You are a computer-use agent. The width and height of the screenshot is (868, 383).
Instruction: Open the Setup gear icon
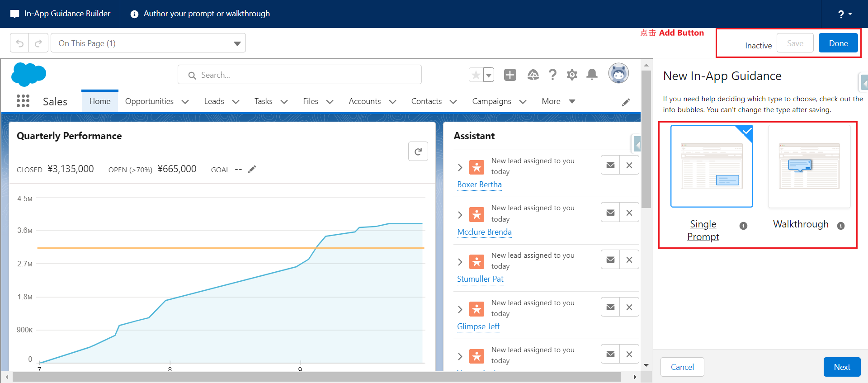(572, 75)
